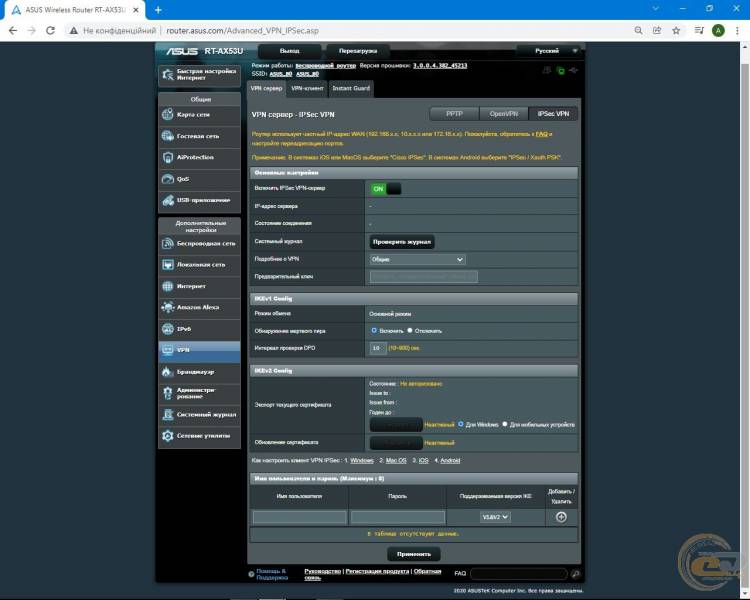Open the language dropdown (Русский)
The height and width of the screenshot is (600, 750).
(549, 51)
